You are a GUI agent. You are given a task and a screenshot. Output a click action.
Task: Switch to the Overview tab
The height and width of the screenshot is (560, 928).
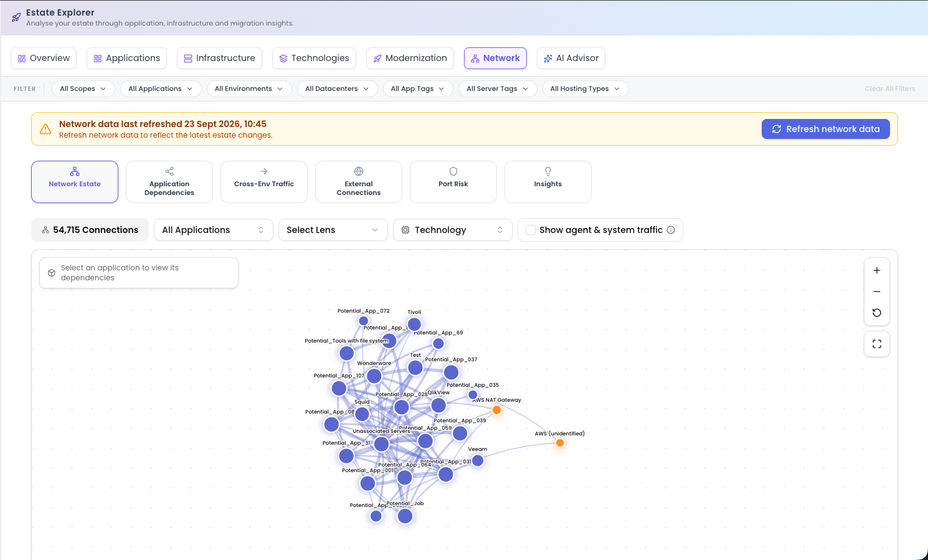(x=44, y=58)
